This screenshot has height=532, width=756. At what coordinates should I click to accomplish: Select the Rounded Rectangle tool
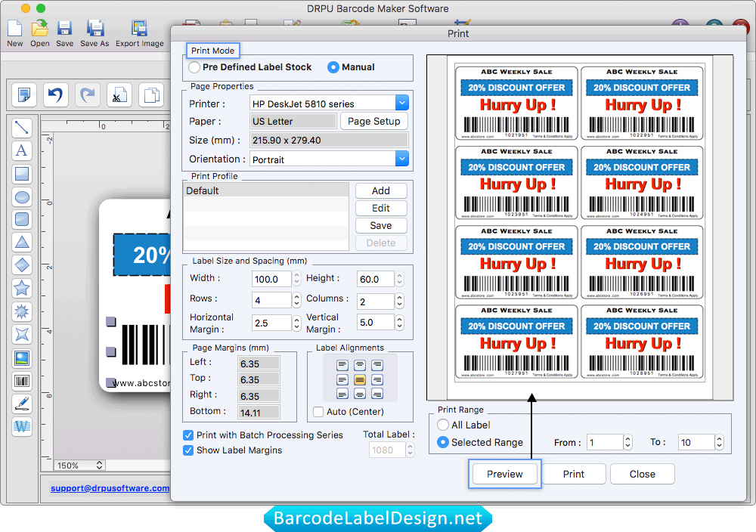[22, 219]
